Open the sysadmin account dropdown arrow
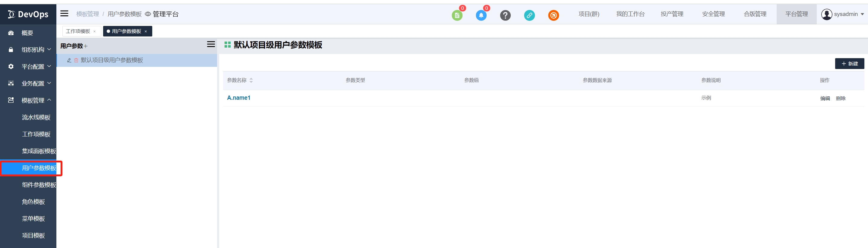 coord(862,14)
